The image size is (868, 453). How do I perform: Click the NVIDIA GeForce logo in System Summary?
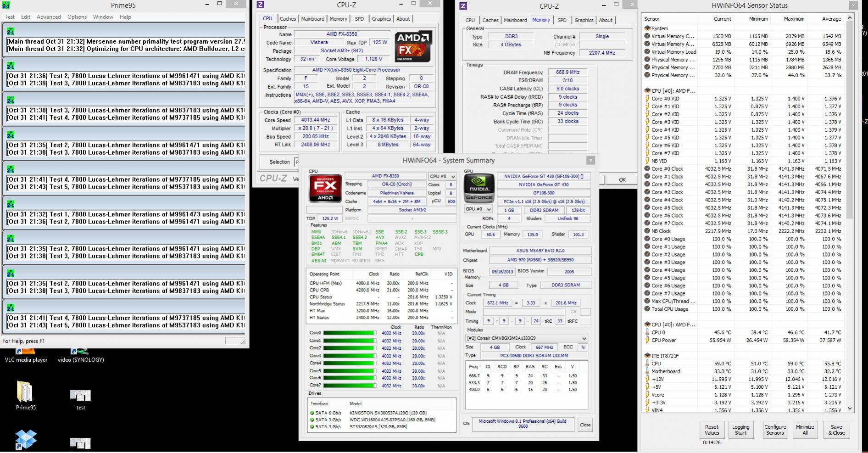(479, 188)
